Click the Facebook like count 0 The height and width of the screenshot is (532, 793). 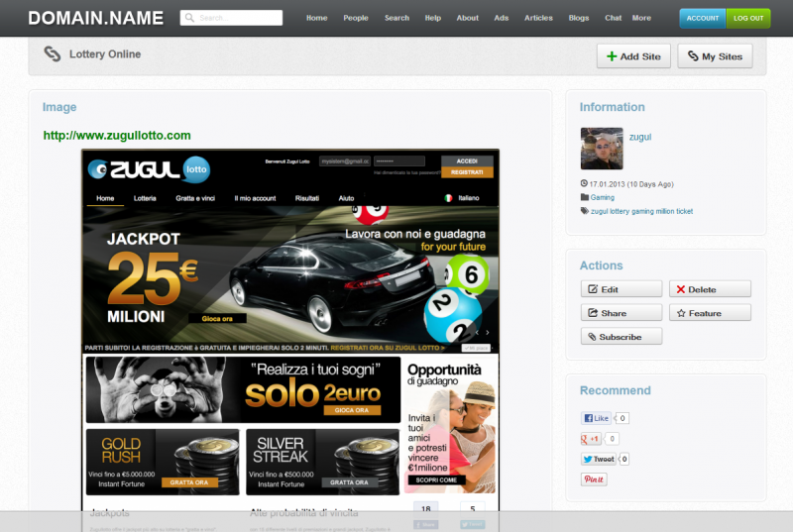[623, 418]
